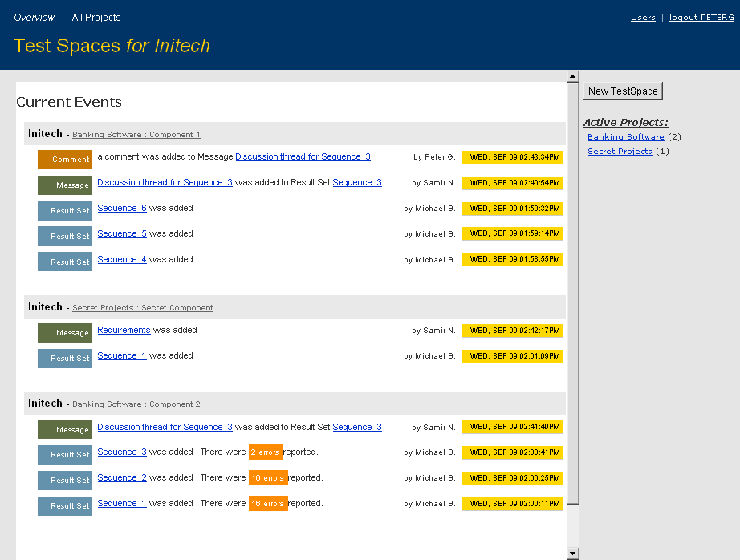The width and height of the screenshot is (740, 560).
Task: Open Sequence_5 result set link
Action: tap(122, 233)
